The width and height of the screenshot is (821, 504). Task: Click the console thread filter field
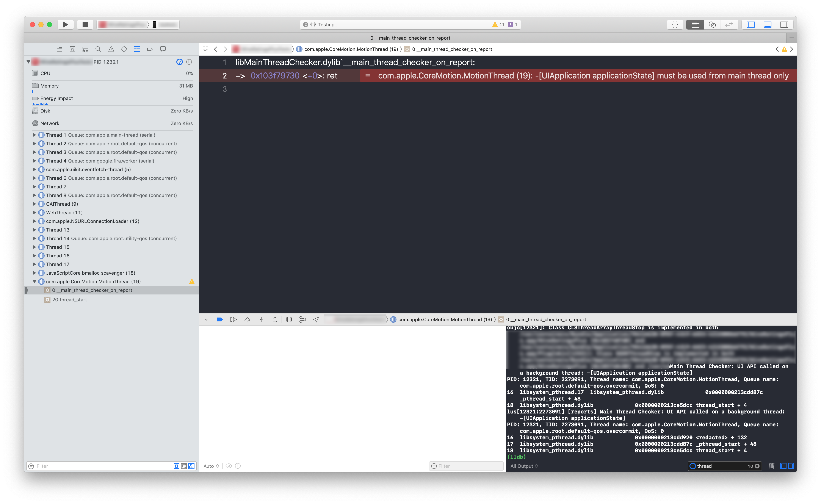(x=720, y=466)
